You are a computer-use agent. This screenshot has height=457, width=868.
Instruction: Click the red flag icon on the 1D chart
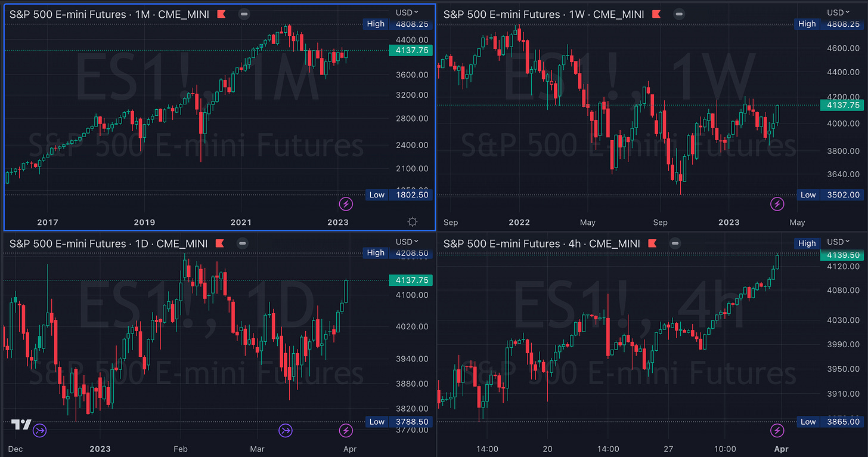point(219,243)
